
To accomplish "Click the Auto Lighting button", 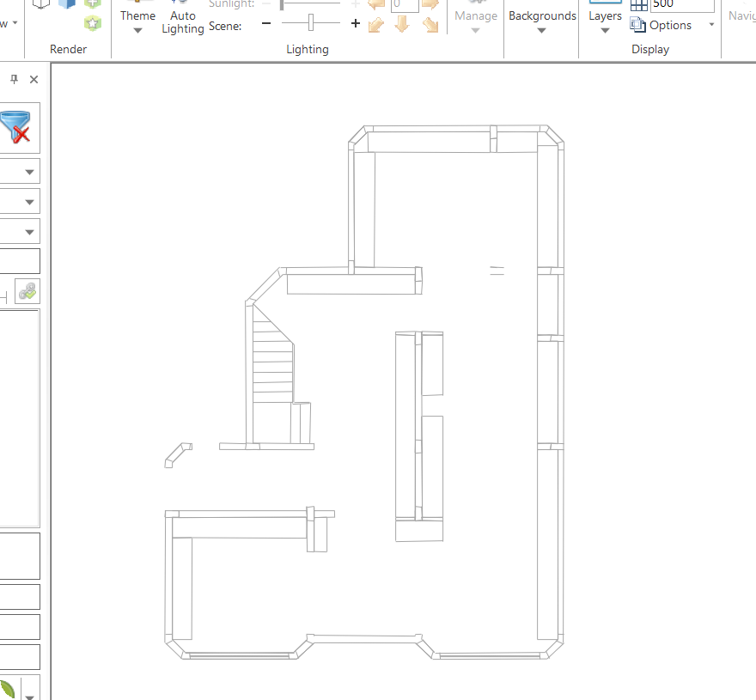I will click(x=183, y=18).
